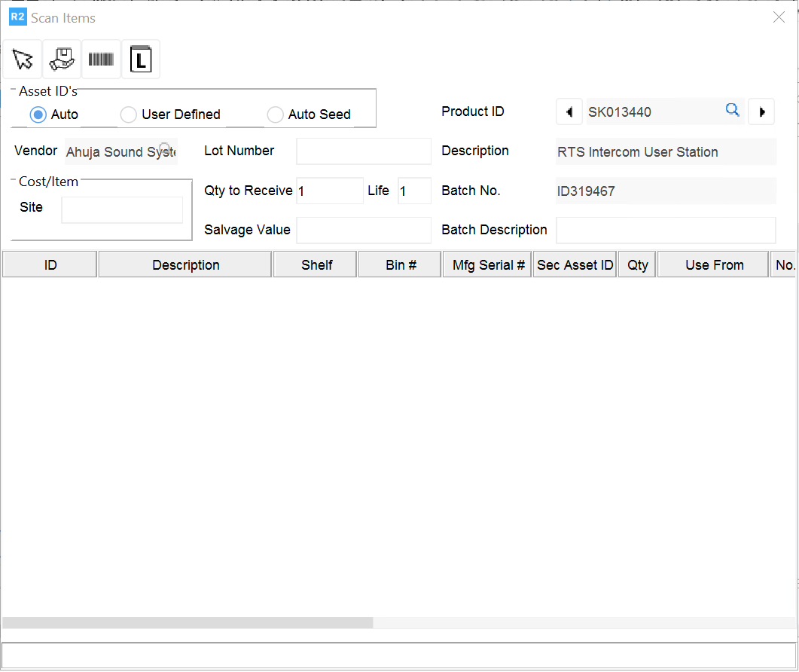
Task: Click the Product ID magnifier search icon
Action: click(732, 111)
